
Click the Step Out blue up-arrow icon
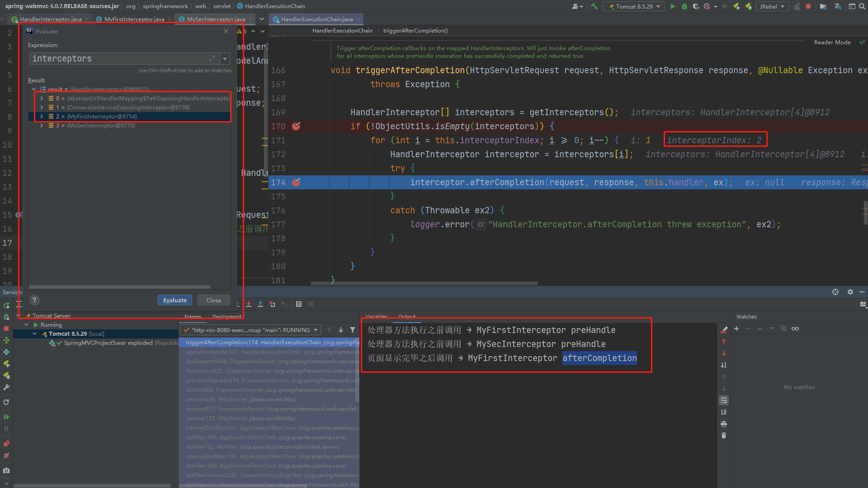[x=260, y=304]
